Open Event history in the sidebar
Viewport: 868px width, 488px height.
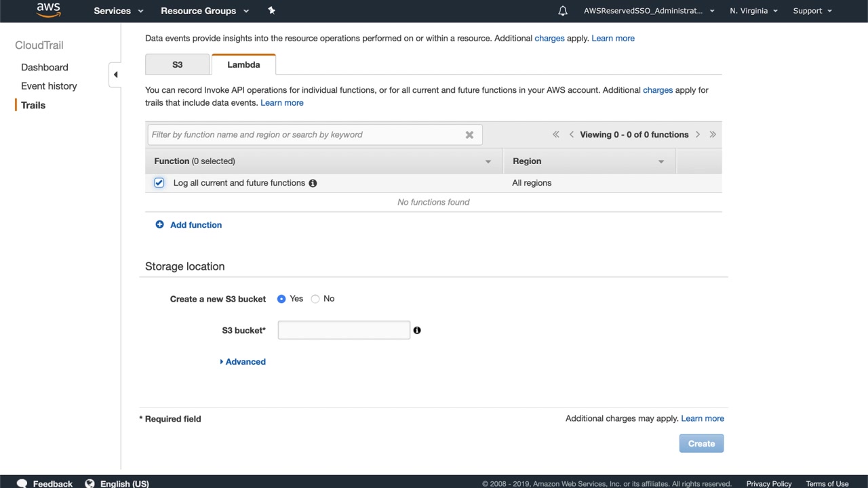click(x=49, y=86)
